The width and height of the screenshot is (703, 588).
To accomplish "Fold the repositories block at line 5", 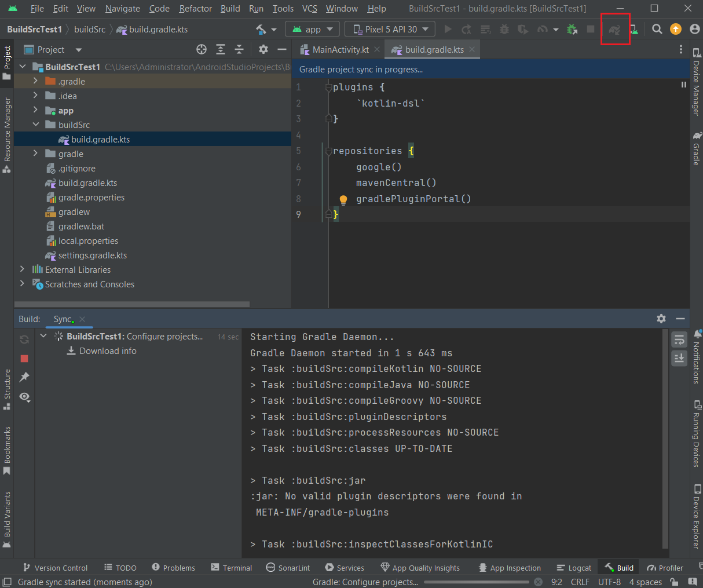I will pyautogui.click(x=328, y=151).
